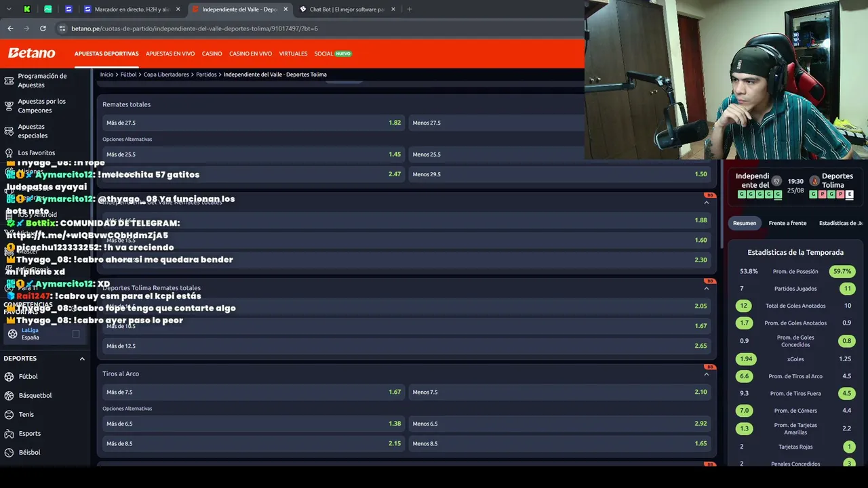Choose Menos 7.5 at 2.10

(x=559, y=392)
